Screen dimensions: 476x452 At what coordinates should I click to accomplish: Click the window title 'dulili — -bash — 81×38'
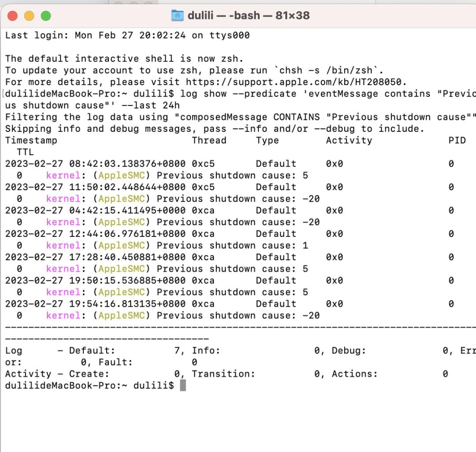pos(248,16)
